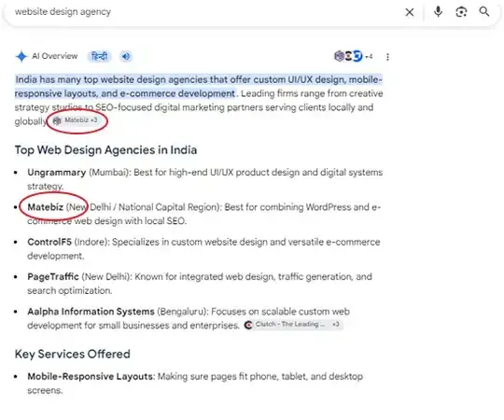This screenshot has height=420, width=504.
Task: Open the three-dot menu of the AI Overview
Action: [387, 57]
